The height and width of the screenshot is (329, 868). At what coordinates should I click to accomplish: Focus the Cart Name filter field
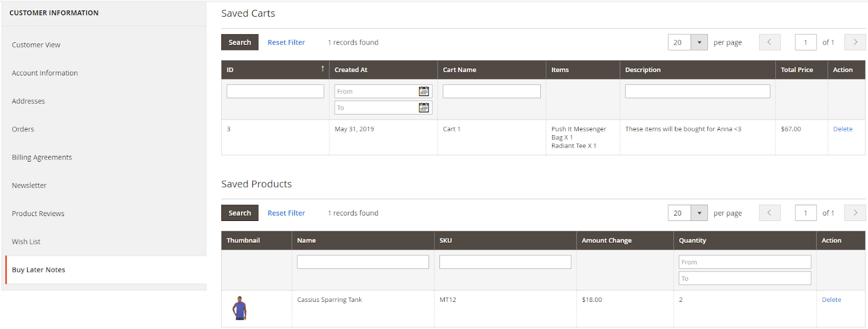pos(492,91)
